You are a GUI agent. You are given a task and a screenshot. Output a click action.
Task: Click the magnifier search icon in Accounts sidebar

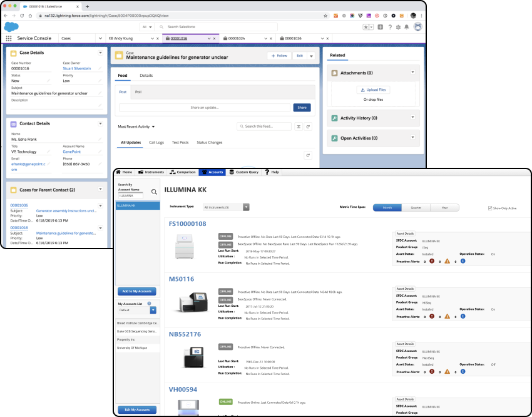tap(154, 192)
